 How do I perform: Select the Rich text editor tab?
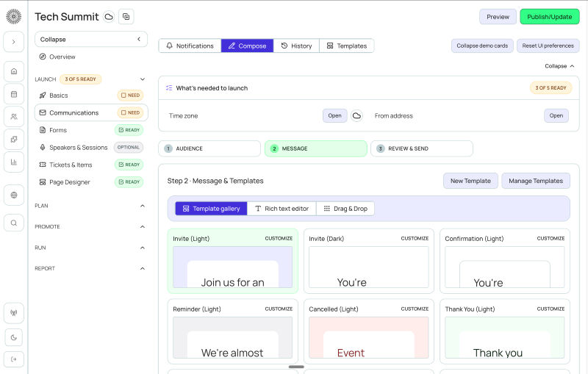282,209
